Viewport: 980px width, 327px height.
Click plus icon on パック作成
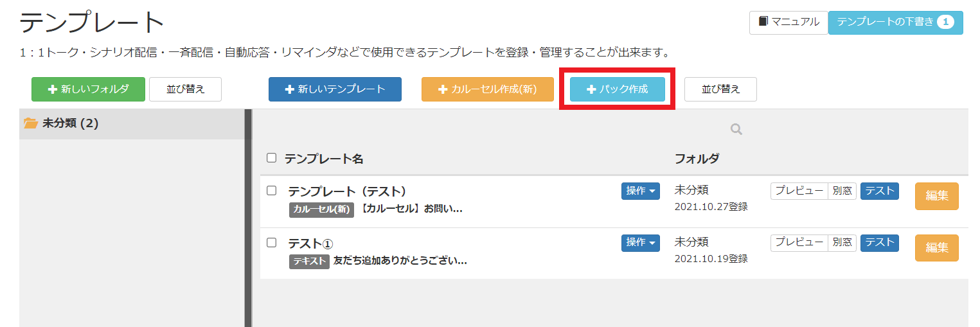(591, 89)
